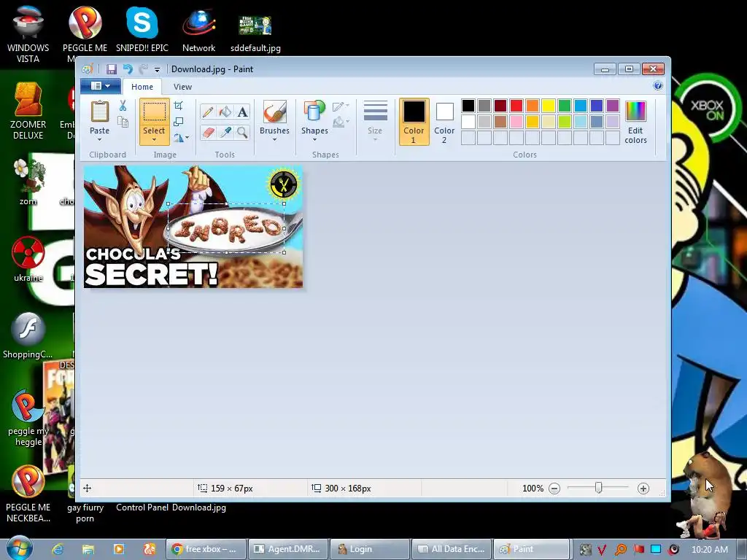This screenshot has width=747, height=560.
Task: Activate Color 1 selector
Action: pos(414,122)
